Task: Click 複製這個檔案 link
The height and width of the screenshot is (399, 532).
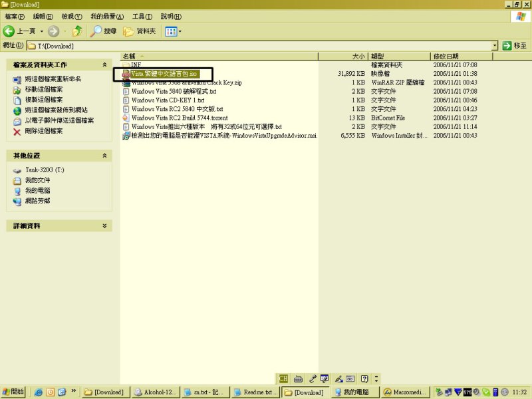Action: tap(43, 99)
